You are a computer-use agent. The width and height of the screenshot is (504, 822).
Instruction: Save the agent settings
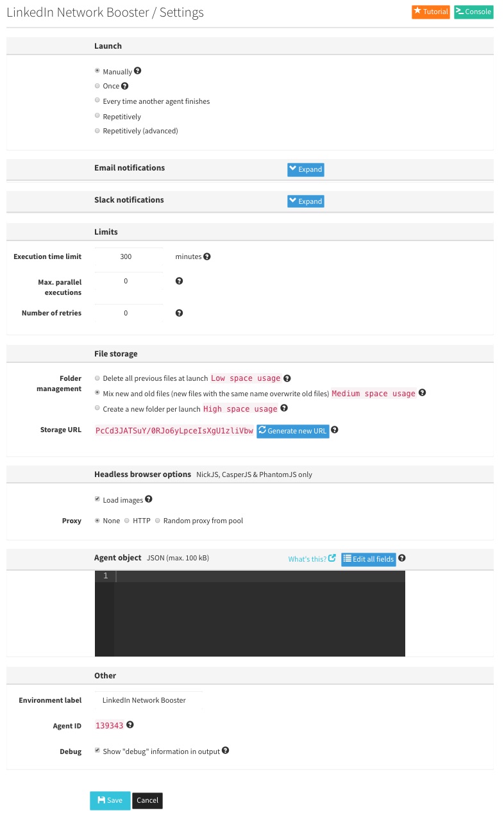(110, 800)
